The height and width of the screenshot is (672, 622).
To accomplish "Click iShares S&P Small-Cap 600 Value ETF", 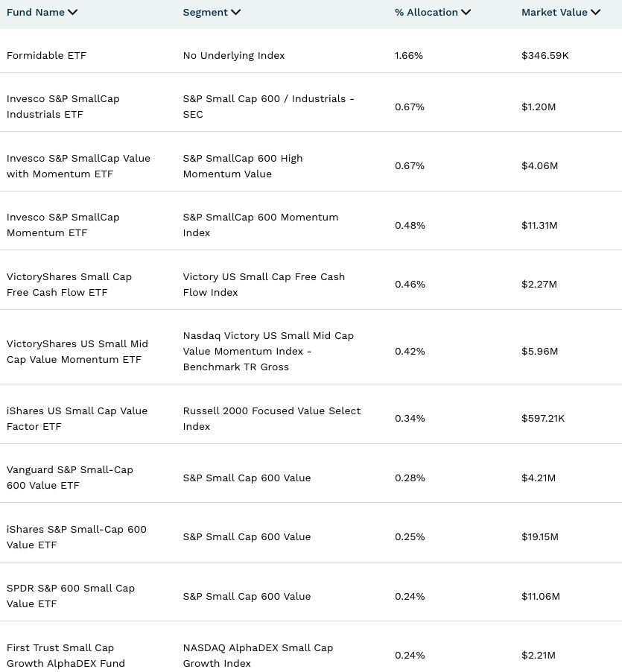I will [76, 537].
